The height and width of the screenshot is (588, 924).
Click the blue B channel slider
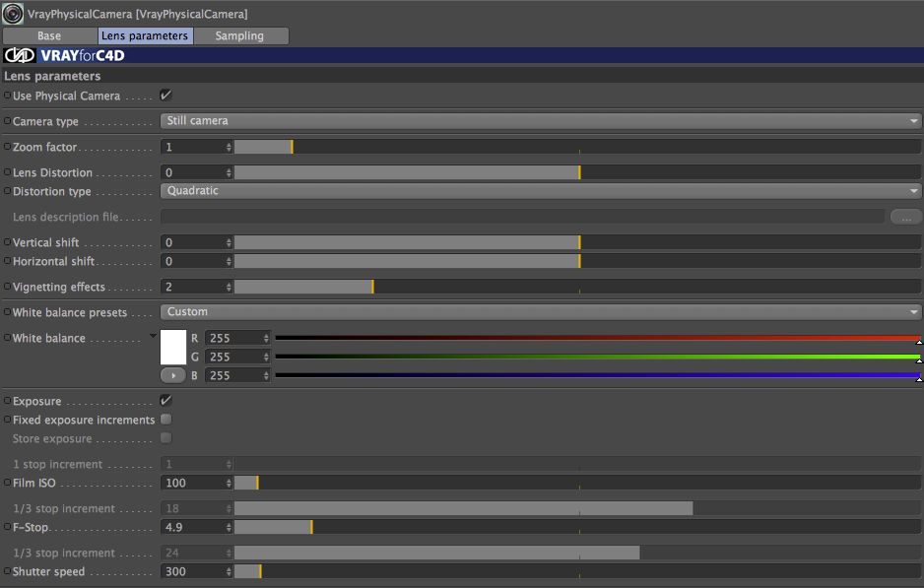(598, 376)
